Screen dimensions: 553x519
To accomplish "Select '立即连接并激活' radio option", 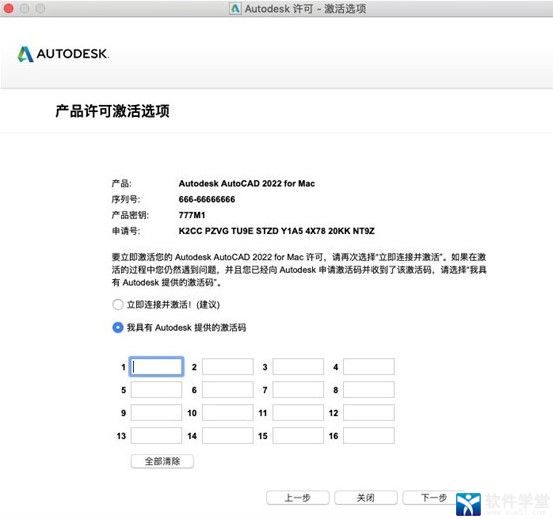I will 117,304.
